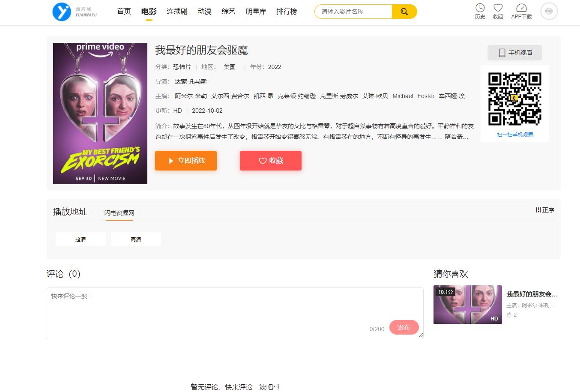Play the 高清 quality version
This screenshot has width=580, height=392.
pos(136,239)
